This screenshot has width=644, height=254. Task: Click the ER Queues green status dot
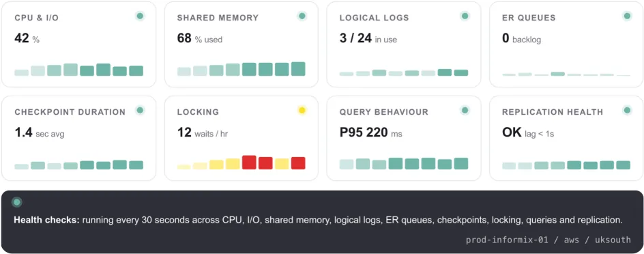(x=627, y=16)
